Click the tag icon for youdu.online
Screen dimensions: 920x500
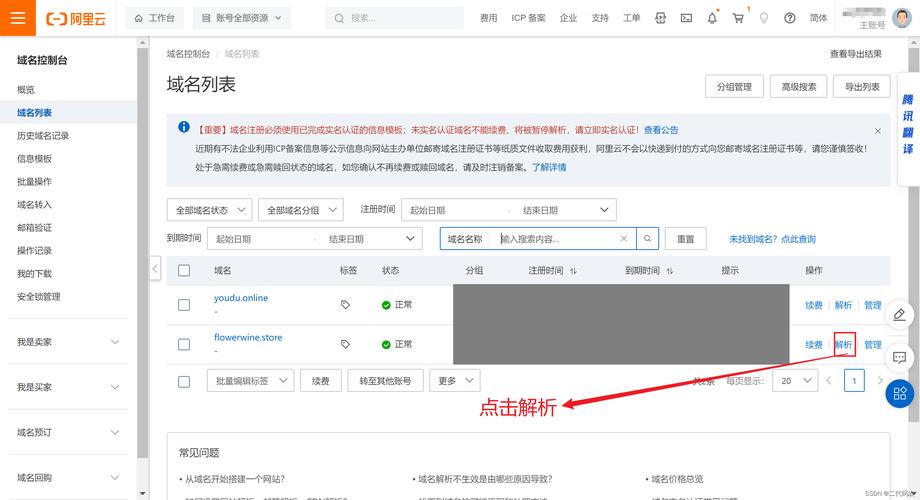[345, 305]
